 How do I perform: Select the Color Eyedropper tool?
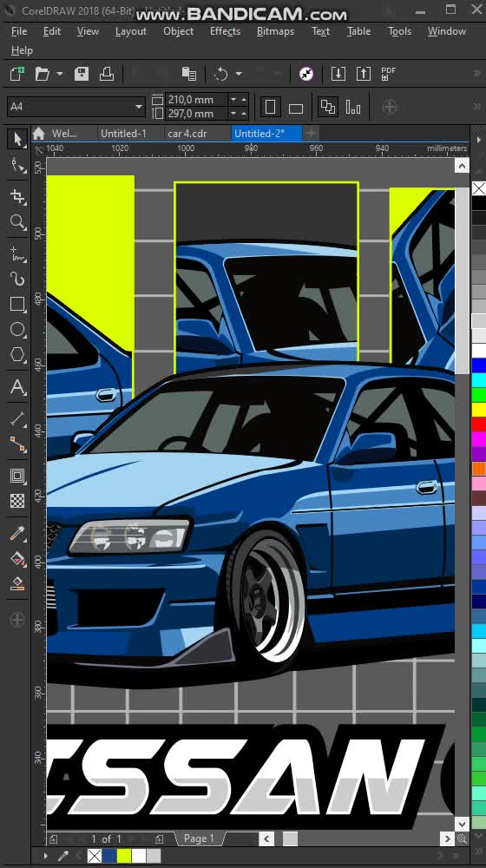click(x=17, y=534)
